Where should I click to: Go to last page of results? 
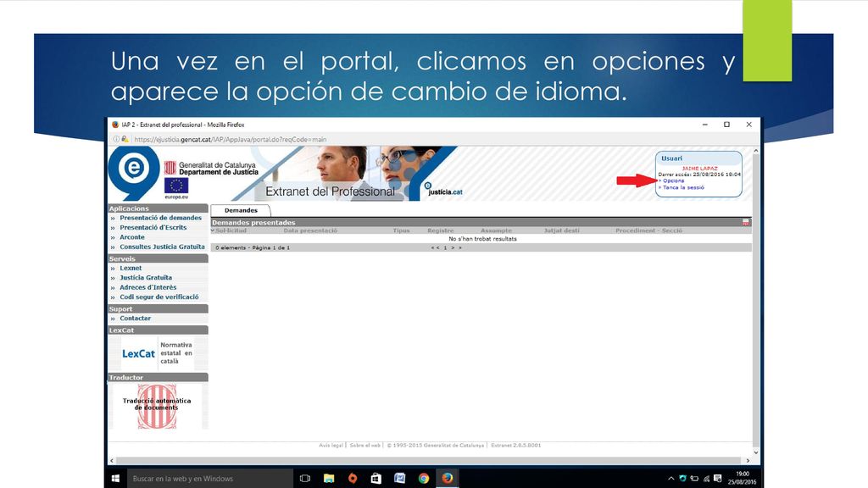[459, 248]
